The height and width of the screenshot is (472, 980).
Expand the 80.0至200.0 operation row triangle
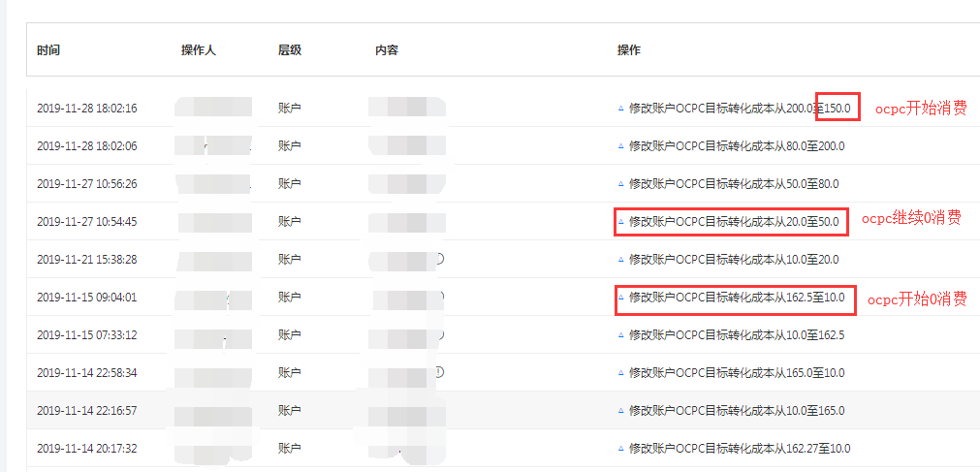[x=620, y=146]
